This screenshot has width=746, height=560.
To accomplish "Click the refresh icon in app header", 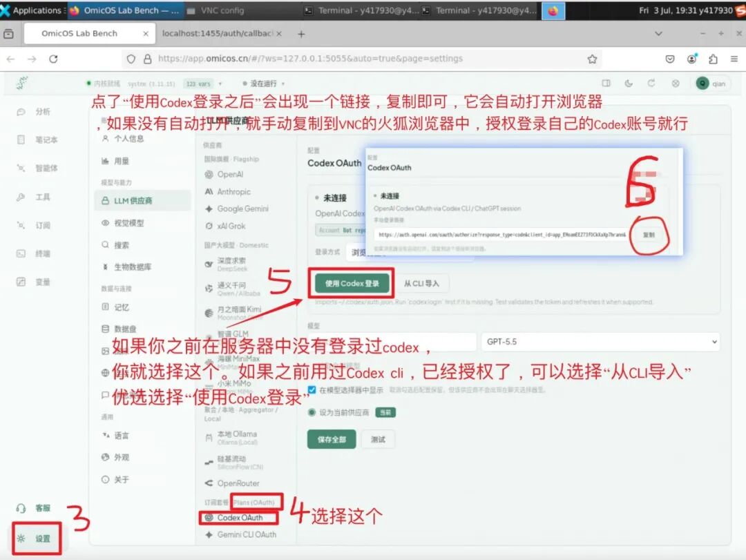I will [651, 84].
